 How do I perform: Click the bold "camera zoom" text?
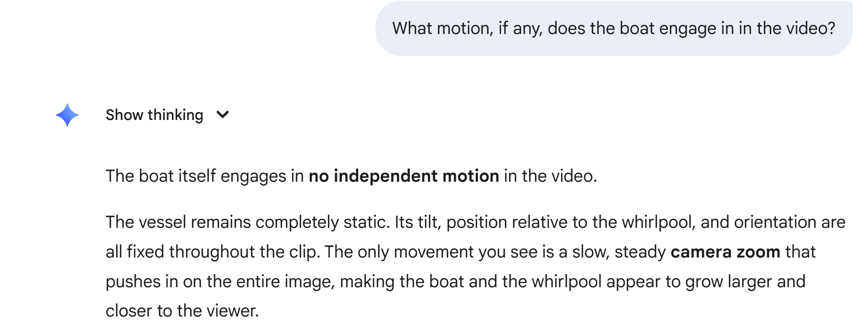click(x=725, y=252)
